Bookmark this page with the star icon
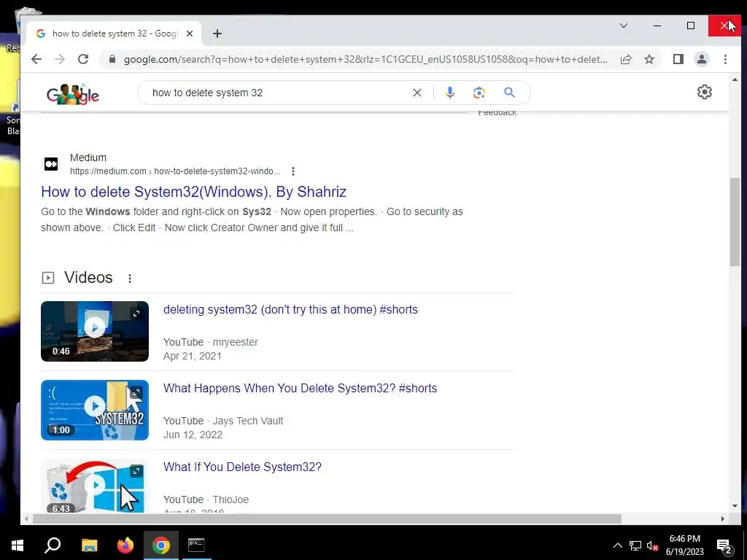The width and height of the screenshot is (747, 560). click(x=649, y=59)
